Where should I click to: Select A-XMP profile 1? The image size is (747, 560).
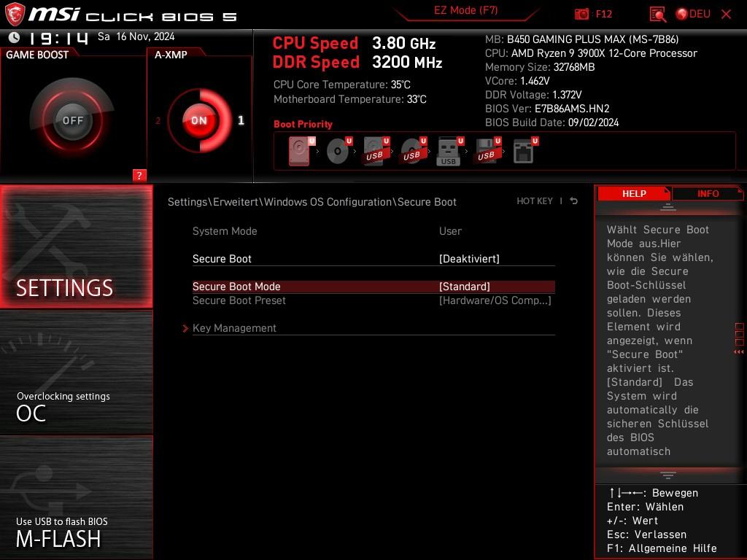click(x=241, y=120)
